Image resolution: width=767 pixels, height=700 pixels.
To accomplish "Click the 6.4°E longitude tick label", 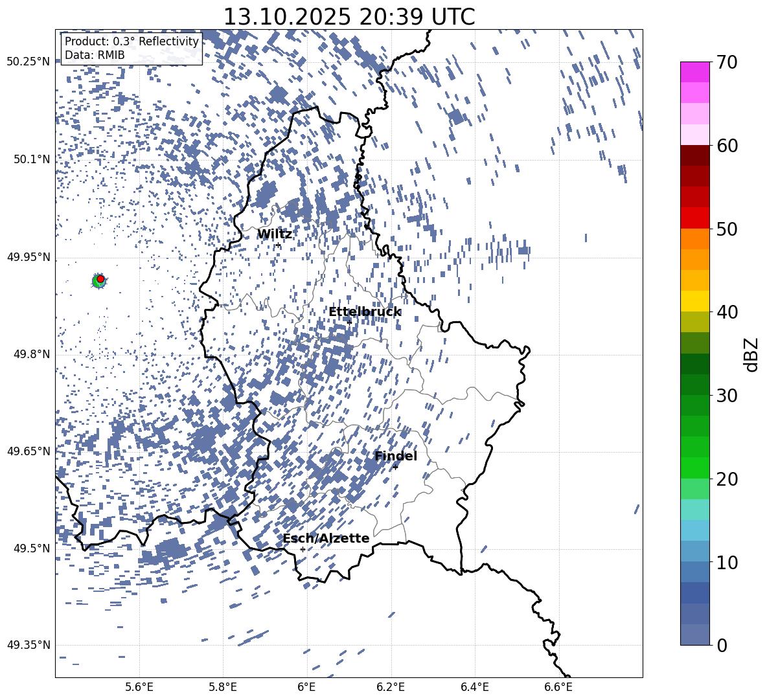I will 474,687.
